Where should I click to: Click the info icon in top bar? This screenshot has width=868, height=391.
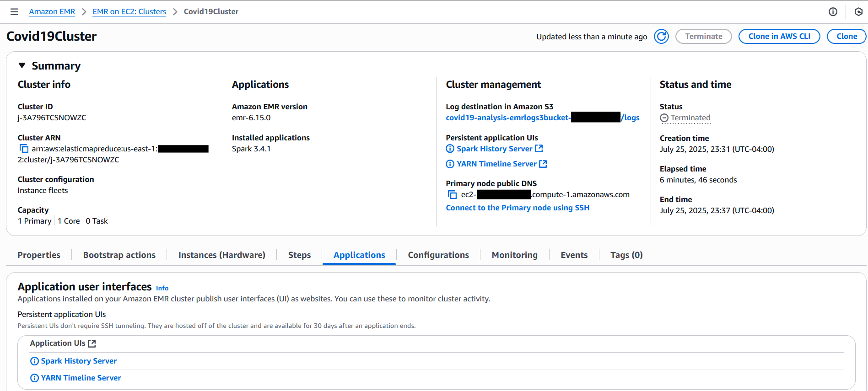(833, 12)
